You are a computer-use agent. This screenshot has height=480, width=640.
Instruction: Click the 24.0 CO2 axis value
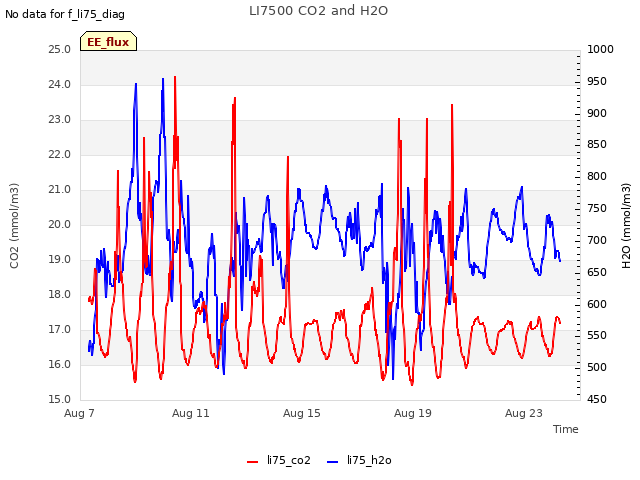coord(60,84)
